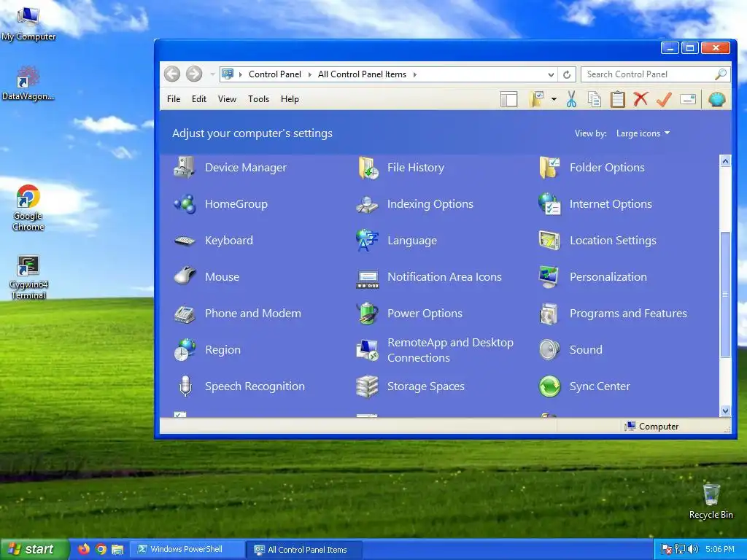The height and width of the screenshot is (560, 747).
Task: Click the Search Control Panel field
Action: 655,74
